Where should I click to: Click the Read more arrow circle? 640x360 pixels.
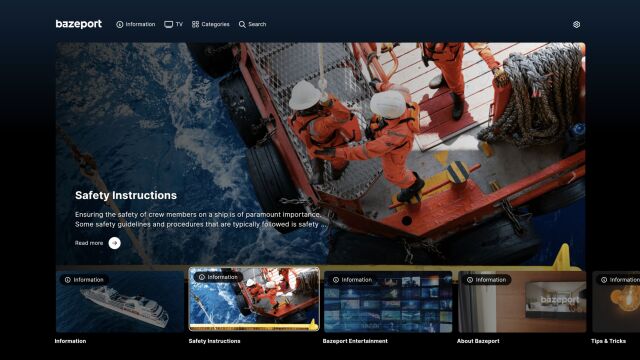tap(115, 243)
